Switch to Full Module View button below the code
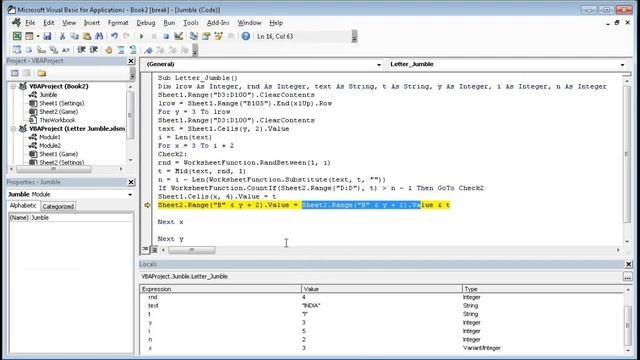The height and width of the screenshot is (360, 640). (x=154, y=249)
